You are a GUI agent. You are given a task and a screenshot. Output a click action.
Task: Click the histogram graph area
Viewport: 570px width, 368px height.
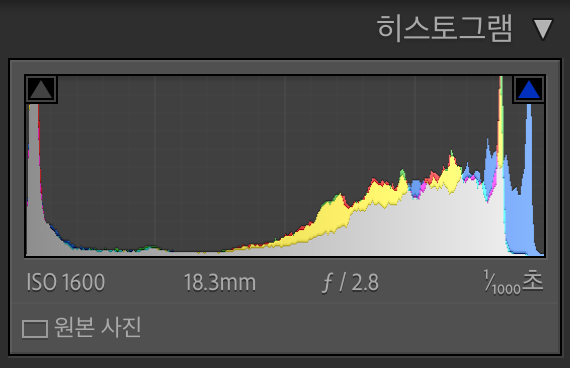tap(285, 166)
